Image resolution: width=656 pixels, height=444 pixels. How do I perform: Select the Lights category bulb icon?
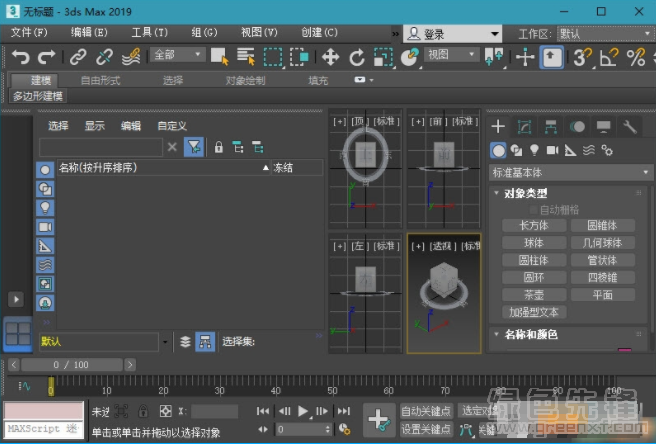534,150
